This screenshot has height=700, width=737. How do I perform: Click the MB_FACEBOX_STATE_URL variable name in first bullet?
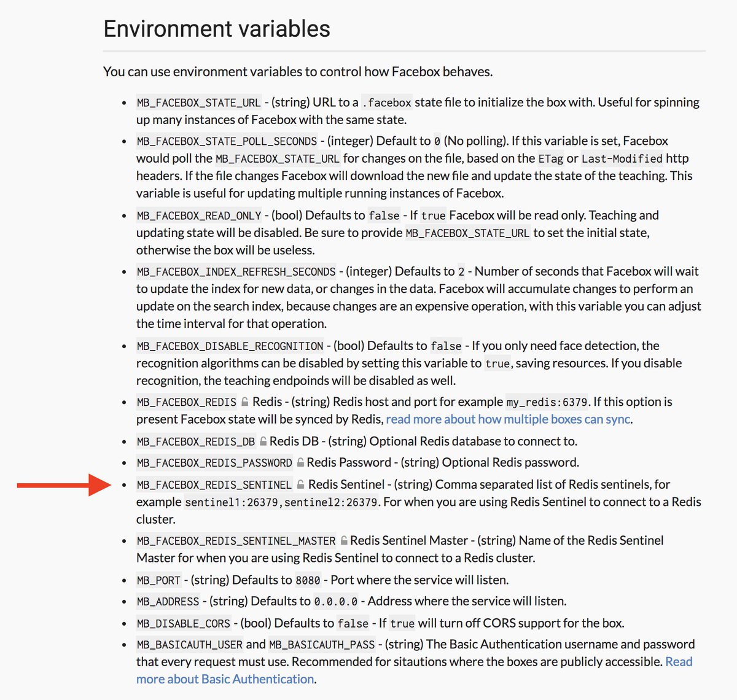point(199,103)
